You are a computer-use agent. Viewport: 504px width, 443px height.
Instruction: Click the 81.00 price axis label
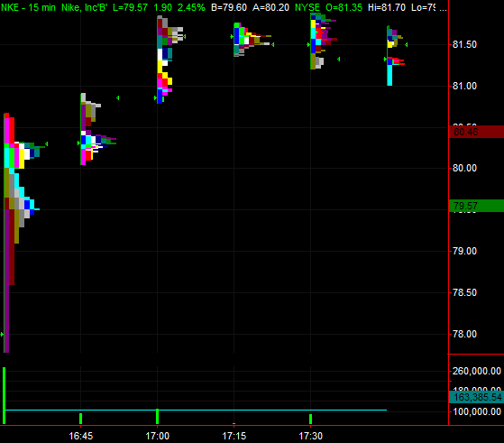point(464,86)
